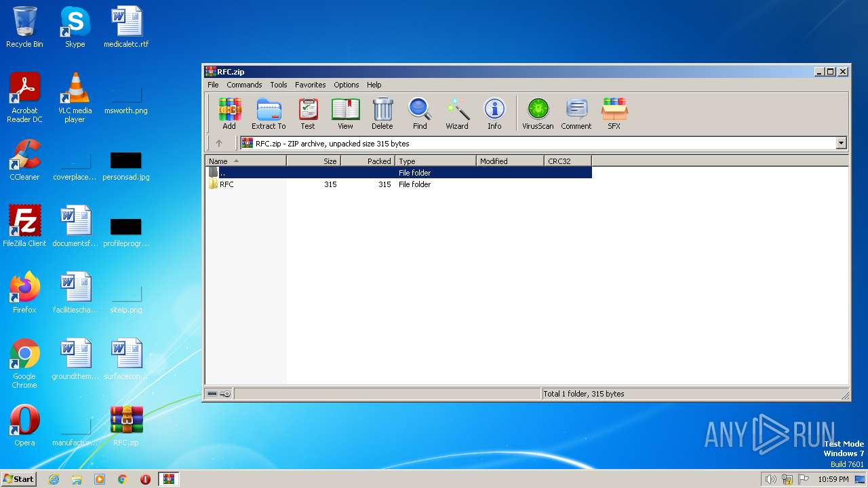Expand the archive path dropdown
Screen dimensions: 868x488
pyautogui.click(x=841, y=143)
